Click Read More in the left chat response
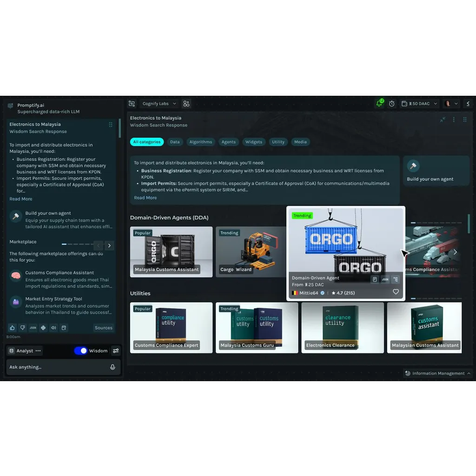The image size is (476, 476). 20,199
